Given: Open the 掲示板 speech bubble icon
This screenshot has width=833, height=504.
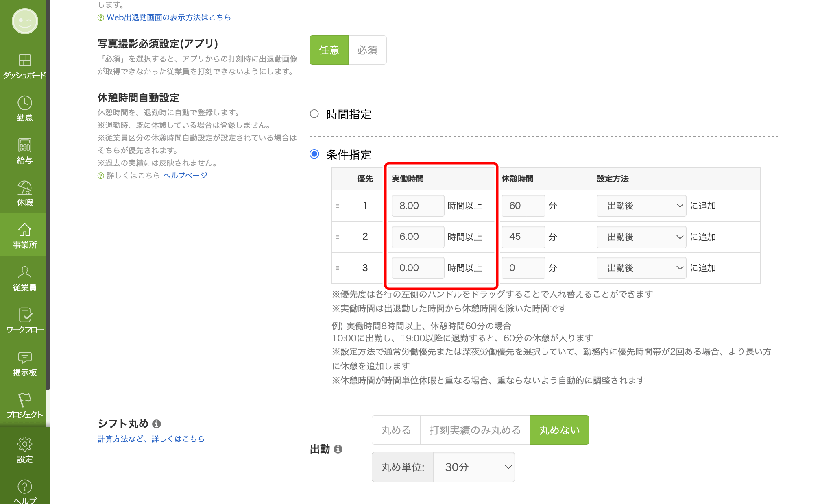Looking at the screenshot, I should [x=24, y=358].
